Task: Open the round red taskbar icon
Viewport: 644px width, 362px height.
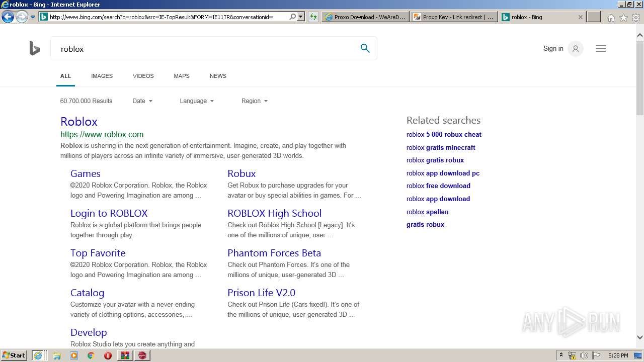Action: [x=142, y=355]
